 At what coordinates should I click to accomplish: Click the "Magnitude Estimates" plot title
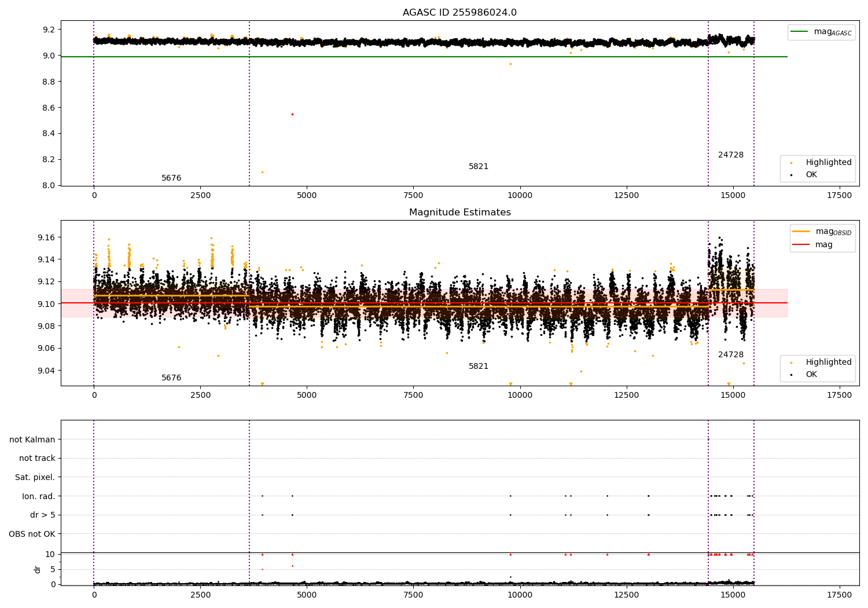pyautogui.click(x=459, y=213)
